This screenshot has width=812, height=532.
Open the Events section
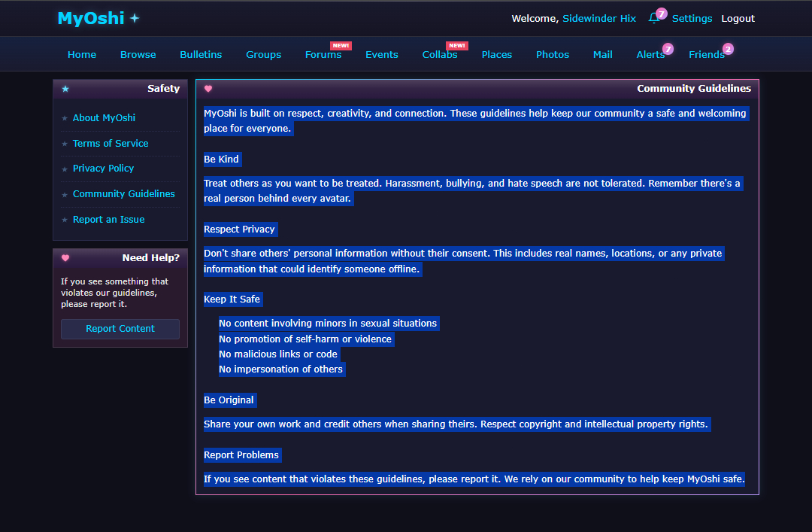382,55
